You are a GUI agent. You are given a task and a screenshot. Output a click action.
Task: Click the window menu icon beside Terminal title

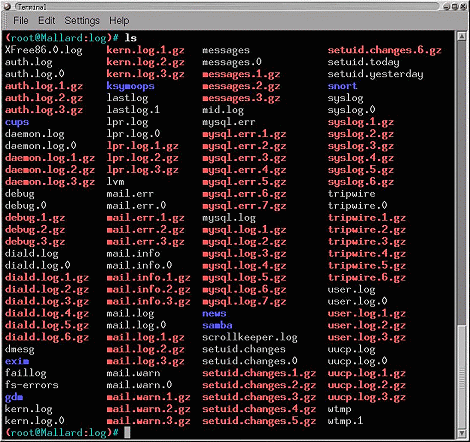pyautogui.click(x=7, y=6)
